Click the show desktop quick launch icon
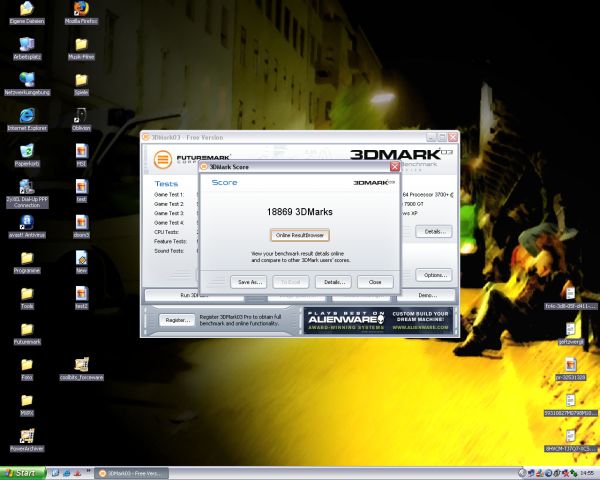The height and width of the screenshot is (480, 600). (x=55, y=473)
